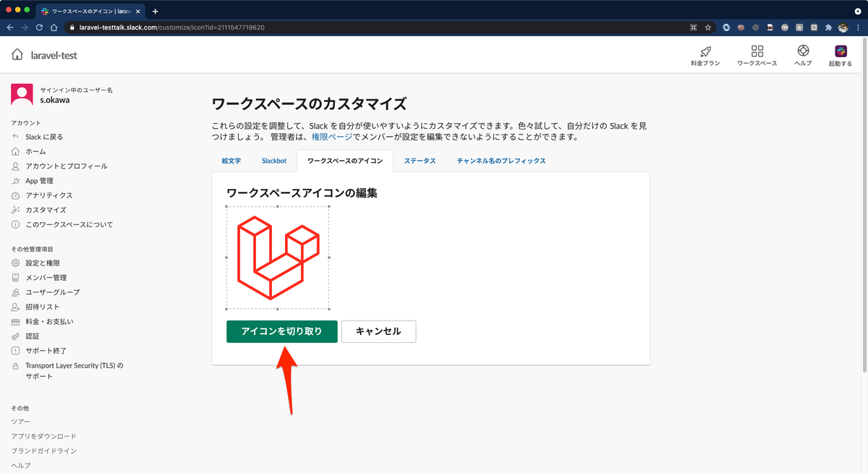The width and height of the screenshot is (868, 474).
Task: Select the ワークスペースのアイコン browser tab
Action: (91, 11)
